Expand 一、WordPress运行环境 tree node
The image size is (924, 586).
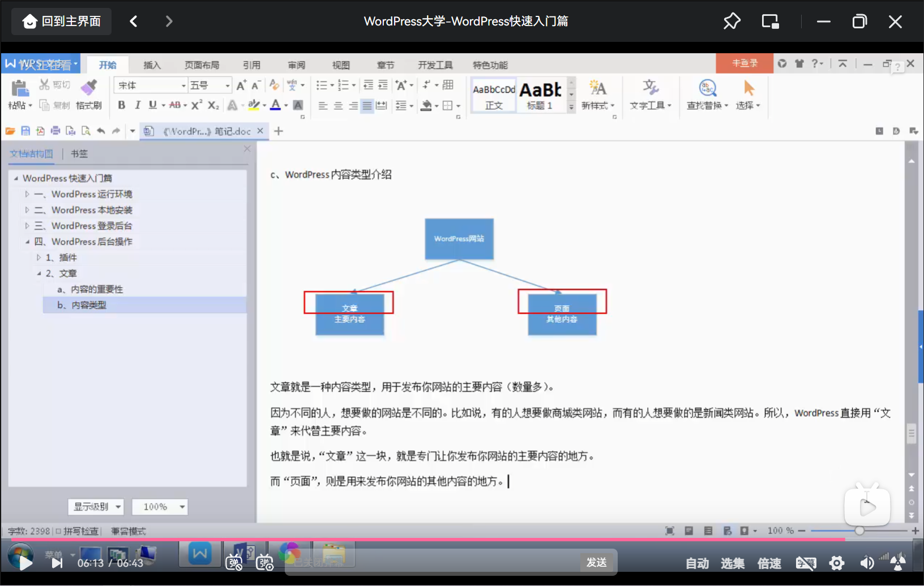pos(27,194)
